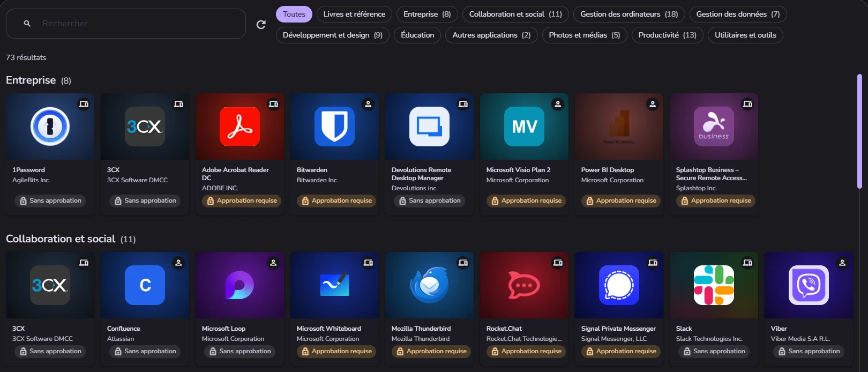Click the Entreprise (8) section heading
868x372 pixels.
pos(39,80)
